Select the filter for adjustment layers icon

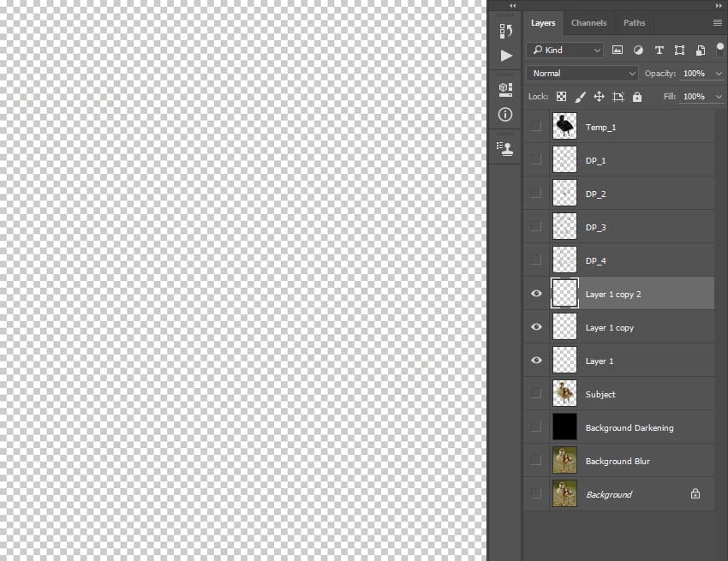(639, 50)
